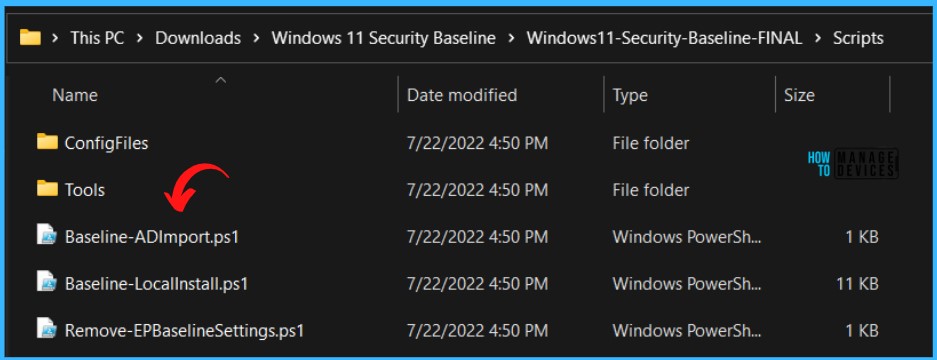Open Windows 11 Security Baseline breadcrumb
The height and width of the screenshot is (360, 937).
[x=384, y=38]
